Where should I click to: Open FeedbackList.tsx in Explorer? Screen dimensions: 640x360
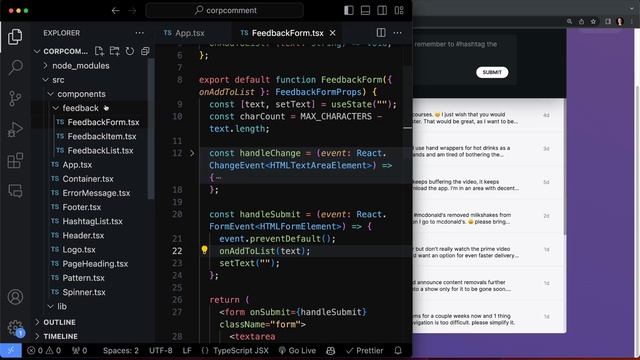pyautogui.click(x=100, y=151)
